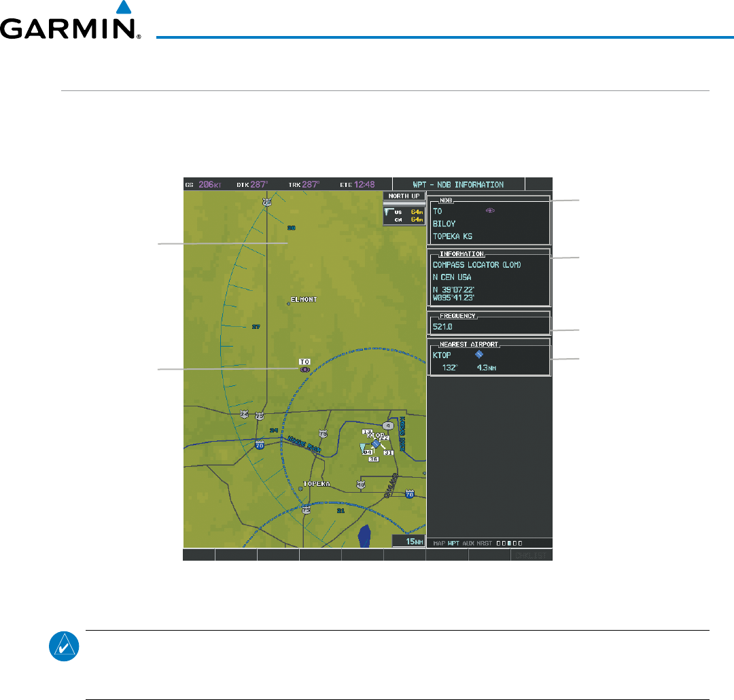
Task: Click the ETE 12:48 field
Action: coord(357,184)
